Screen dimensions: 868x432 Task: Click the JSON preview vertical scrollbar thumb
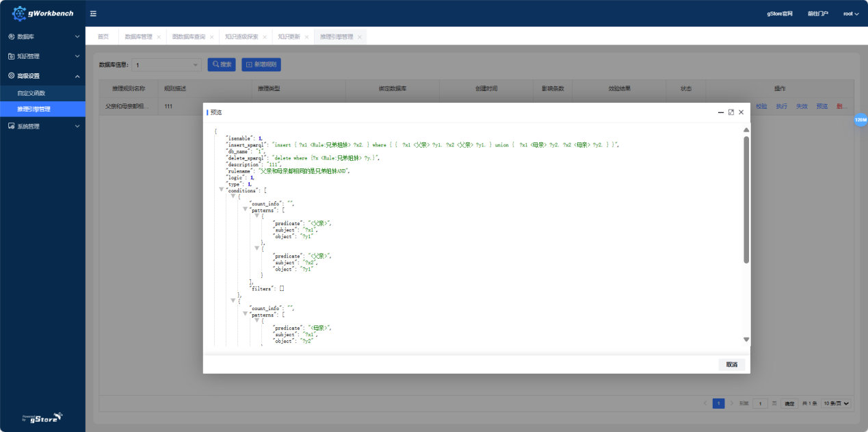[746, 199]
